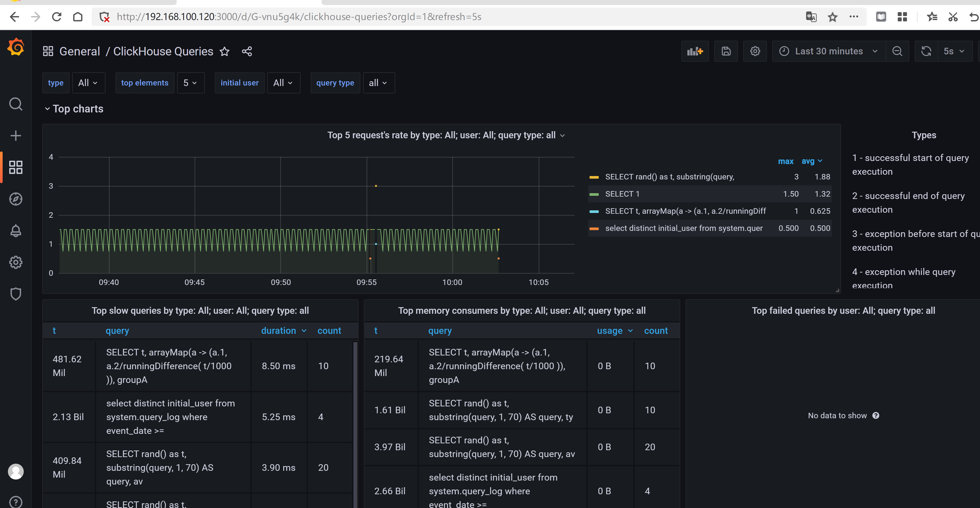Screen dimensions: 980x508
Task: Sort slow queries by duration column
Action: 283,331
